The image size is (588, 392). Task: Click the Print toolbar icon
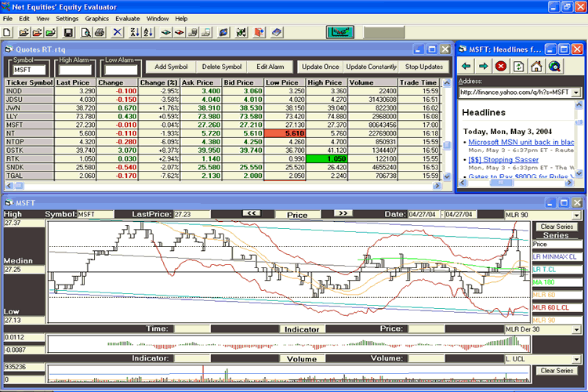[100, 33]
